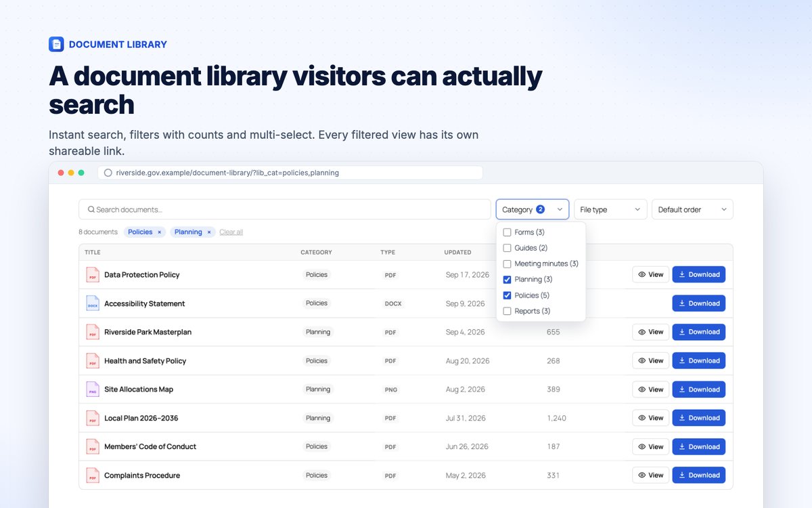
Task: Click the PDF icon for Data Protection Policy
Action: pyautogui.click(x=93, y=275)
